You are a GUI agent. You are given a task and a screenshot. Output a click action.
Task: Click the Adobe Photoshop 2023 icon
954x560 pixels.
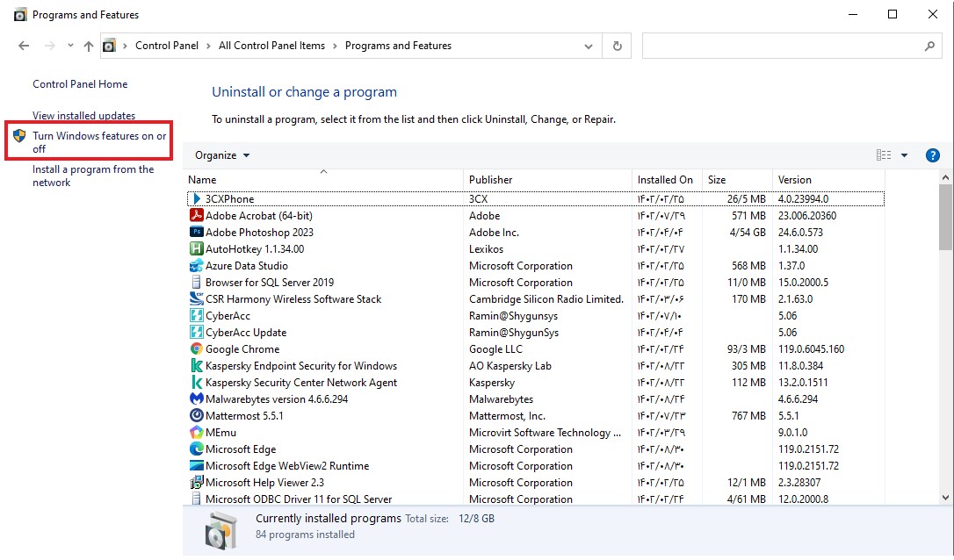point(197,233)
